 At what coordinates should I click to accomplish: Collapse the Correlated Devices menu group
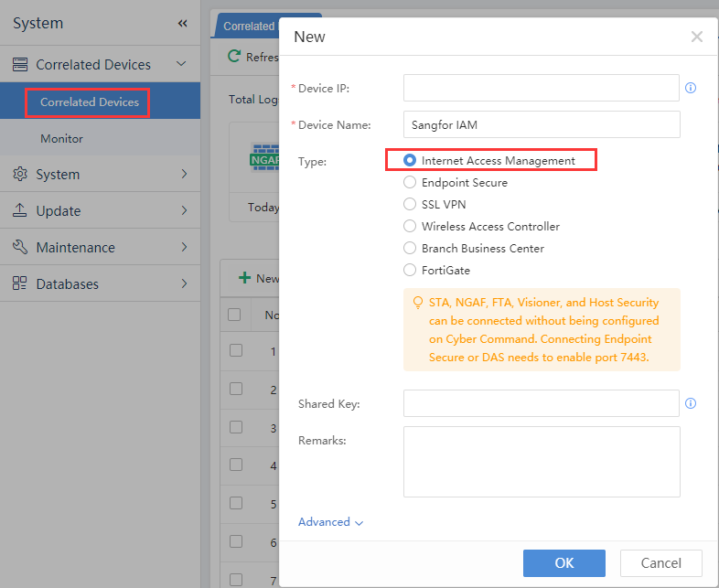tap(181, 64)
